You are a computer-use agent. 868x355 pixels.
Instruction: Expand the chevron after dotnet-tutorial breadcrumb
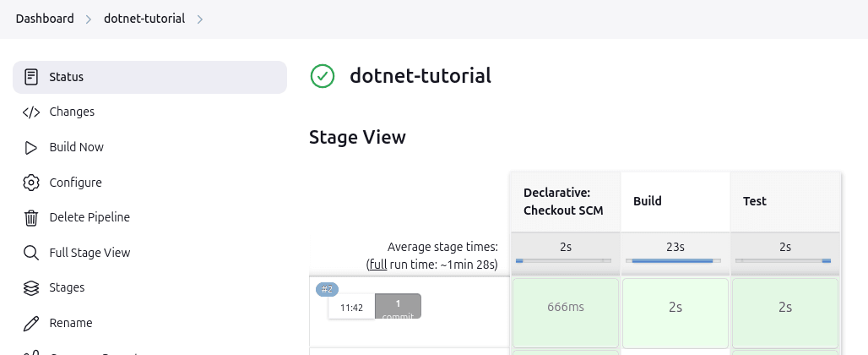200,19
